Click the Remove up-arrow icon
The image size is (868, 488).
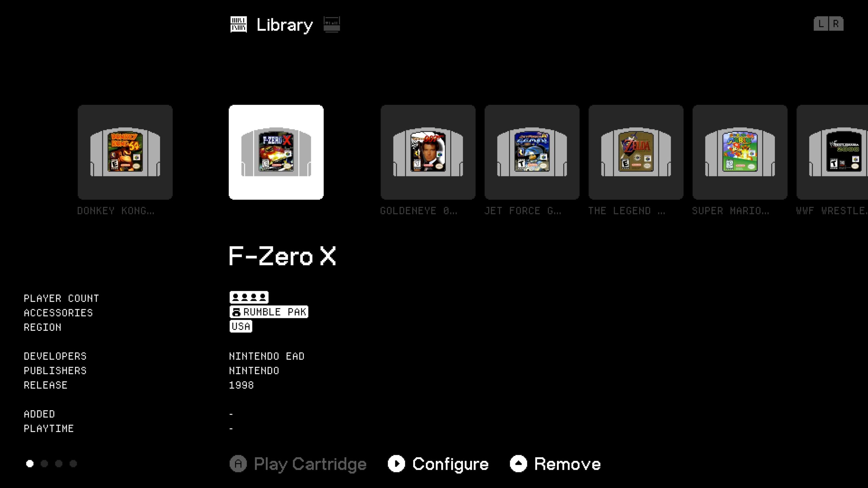click(518, 464)
